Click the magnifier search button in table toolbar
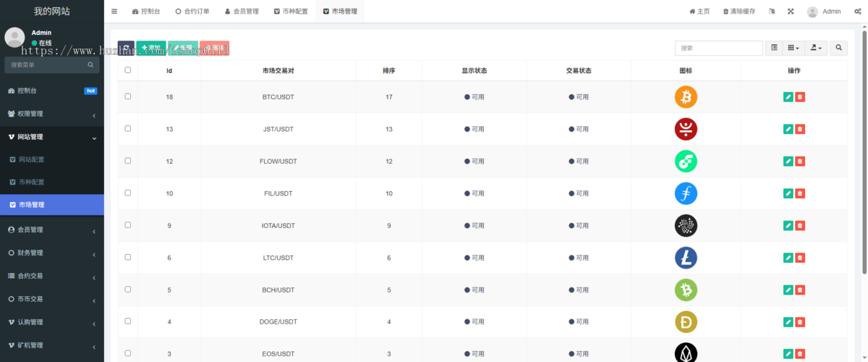This screenshot has height=362, width=868. (839, 48)
